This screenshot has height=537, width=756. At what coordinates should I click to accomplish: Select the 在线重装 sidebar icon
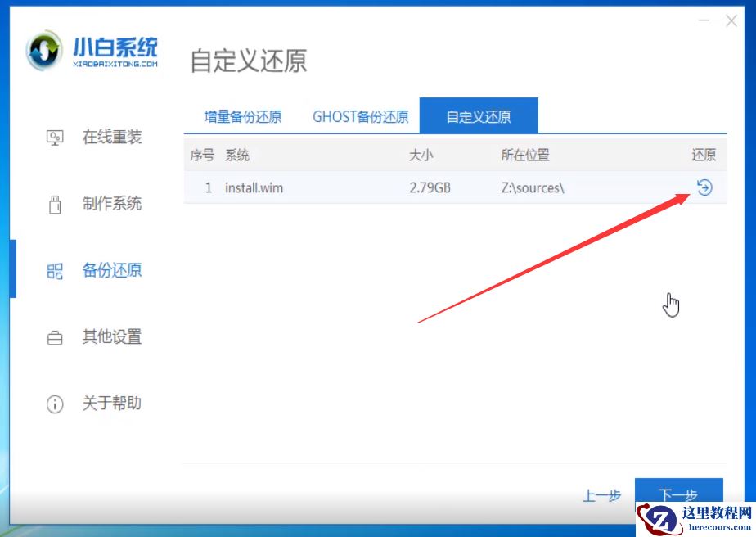54,137
